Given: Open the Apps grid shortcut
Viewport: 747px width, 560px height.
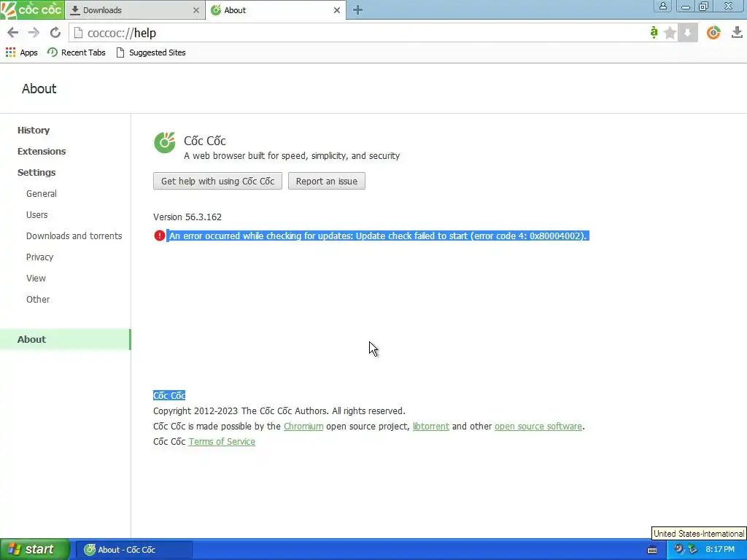Looking at the screenshot, I should pyautogui.click(x=21, y=52).
